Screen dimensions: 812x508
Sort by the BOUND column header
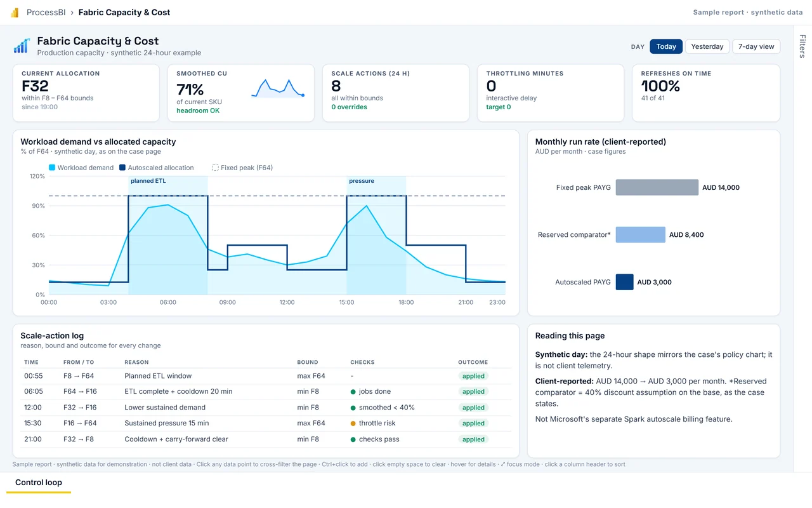308,362
